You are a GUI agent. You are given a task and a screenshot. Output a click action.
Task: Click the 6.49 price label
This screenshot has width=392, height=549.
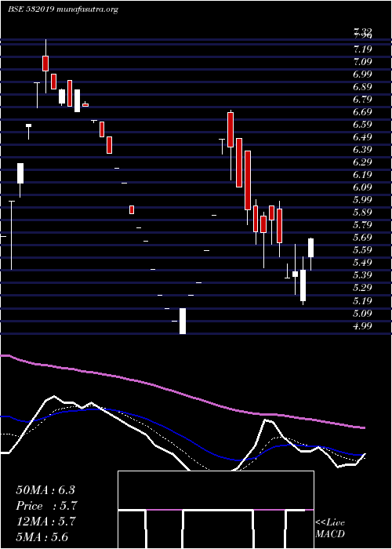[x=362, y=137]
